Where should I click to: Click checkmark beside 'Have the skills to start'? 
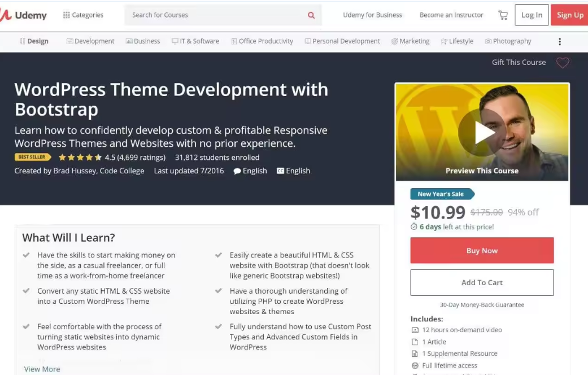[26, 255]
